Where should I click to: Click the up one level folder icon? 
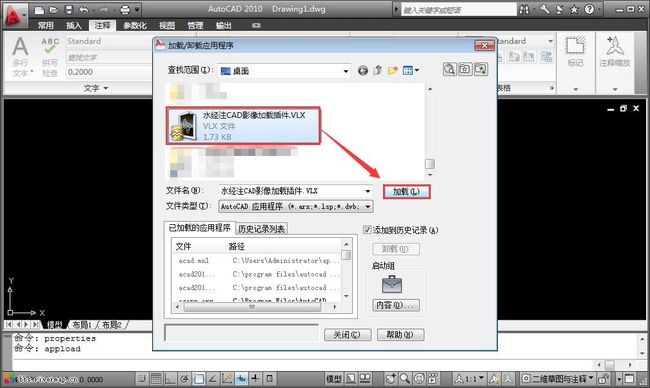point(378,70)
